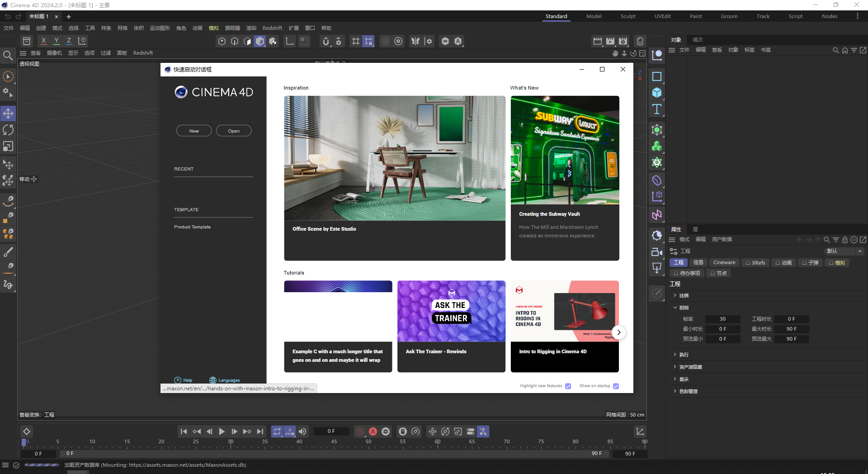Uncheck Highlight new features checkbox

pyautogui.click(x=568, y=386)
